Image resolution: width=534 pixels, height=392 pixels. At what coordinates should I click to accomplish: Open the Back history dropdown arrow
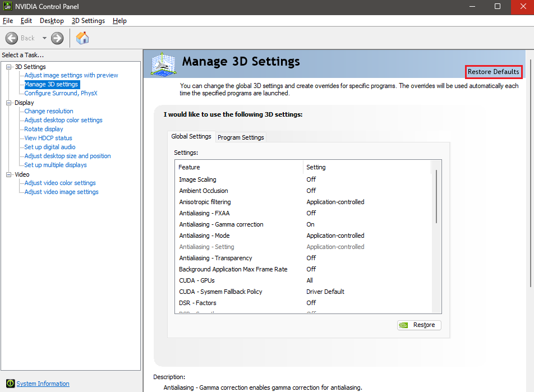pos(44,38)
